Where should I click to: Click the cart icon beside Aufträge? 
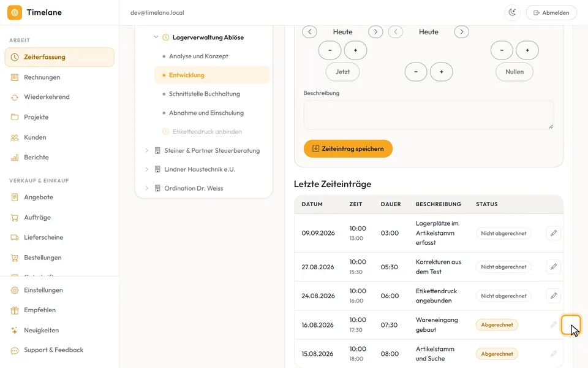(x=15, y=217)
